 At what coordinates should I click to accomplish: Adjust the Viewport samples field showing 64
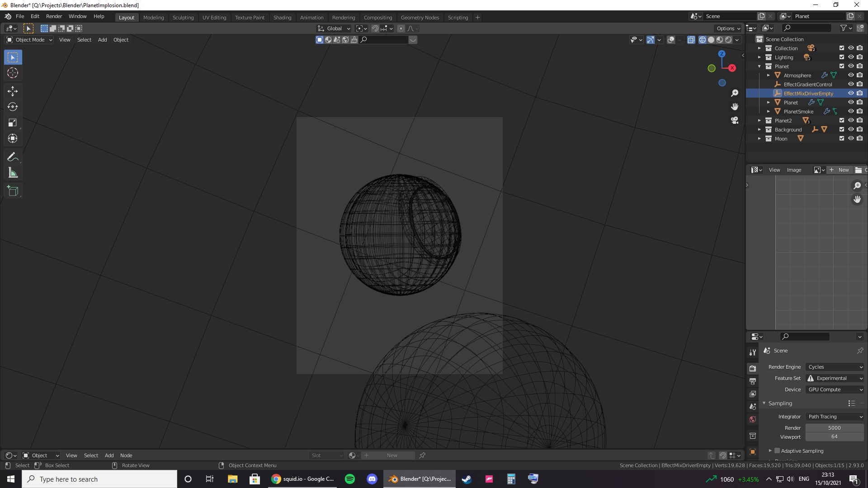coord(835,437)
